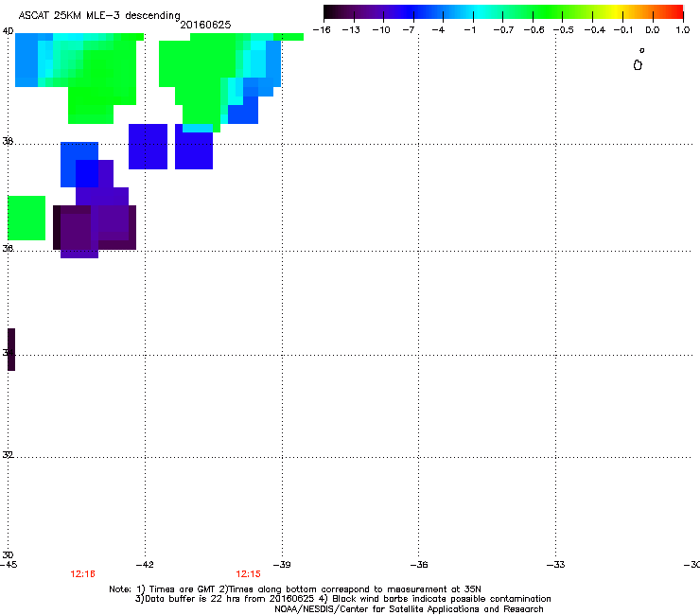Click the red time label 12:15
The height and width of the screenshot is (615, 700).
(x=248, y=574)
